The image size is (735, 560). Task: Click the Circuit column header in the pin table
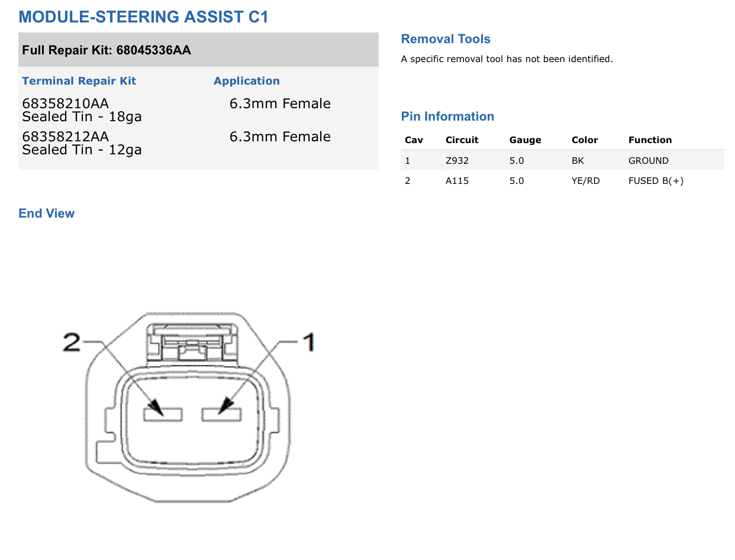[462, 140]
